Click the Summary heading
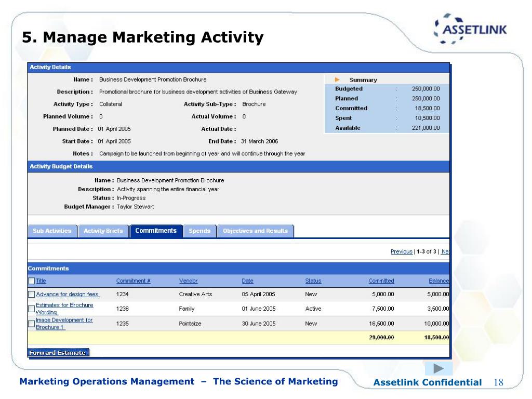Screen dimensions: 532x399 click(363, 80)
